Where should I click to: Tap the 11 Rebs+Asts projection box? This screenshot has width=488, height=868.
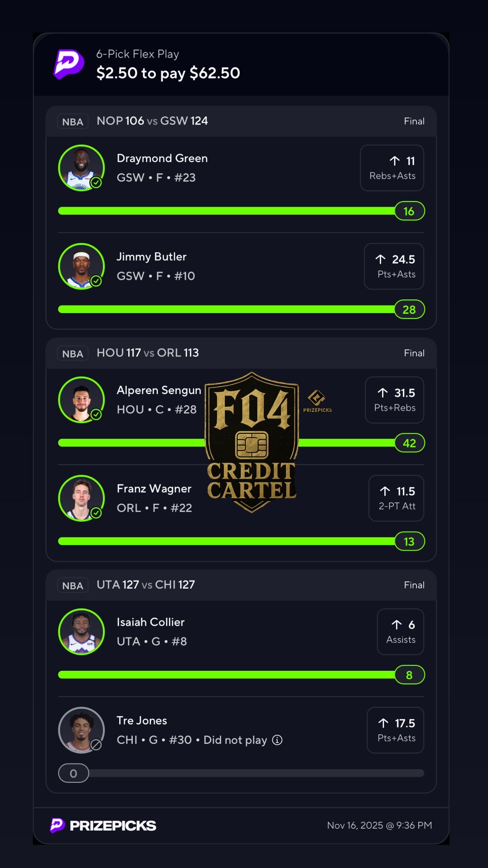pyautogui.click(x=392, y=168)
